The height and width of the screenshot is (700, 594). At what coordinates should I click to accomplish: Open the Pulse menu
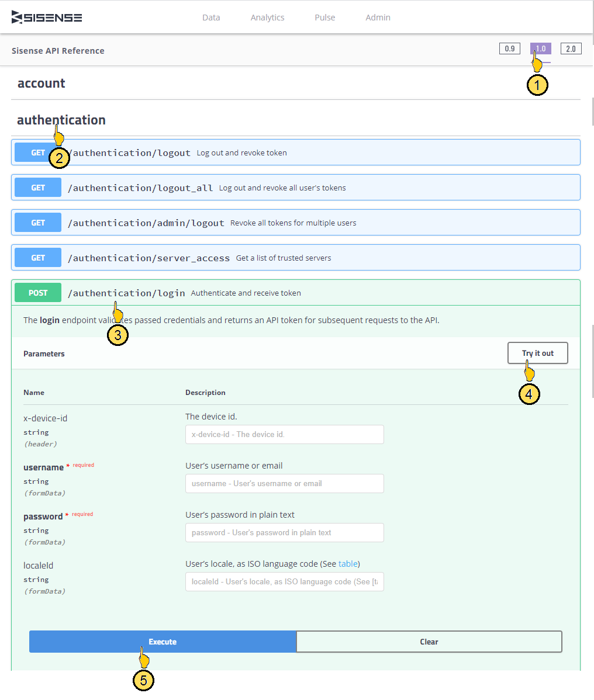coord(324,18)
